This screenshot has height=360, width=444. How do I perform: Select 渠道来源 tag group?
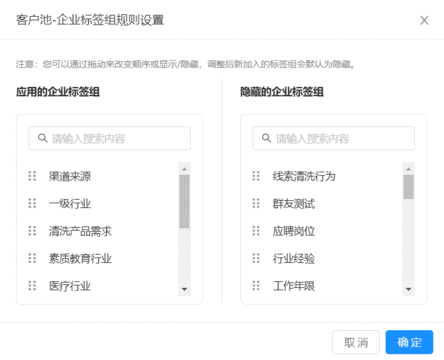pos(70,176)
